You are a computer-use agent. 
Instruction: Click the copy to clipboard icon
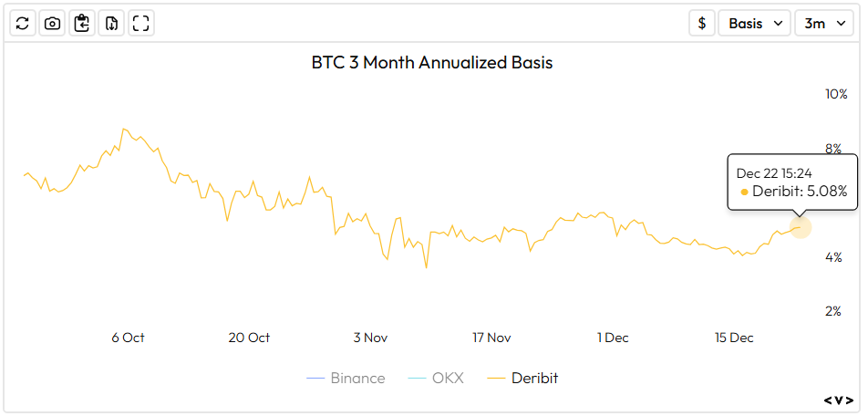click(82, 24)
